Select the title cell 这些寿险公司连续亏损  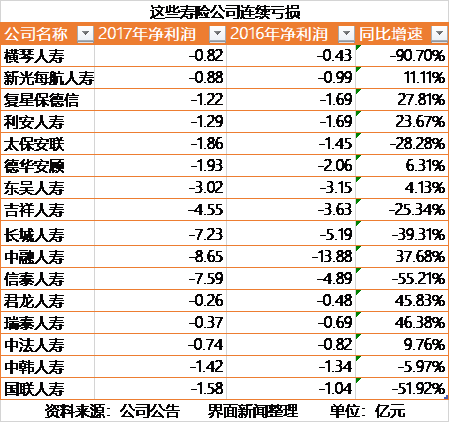[x=225, y=12]
